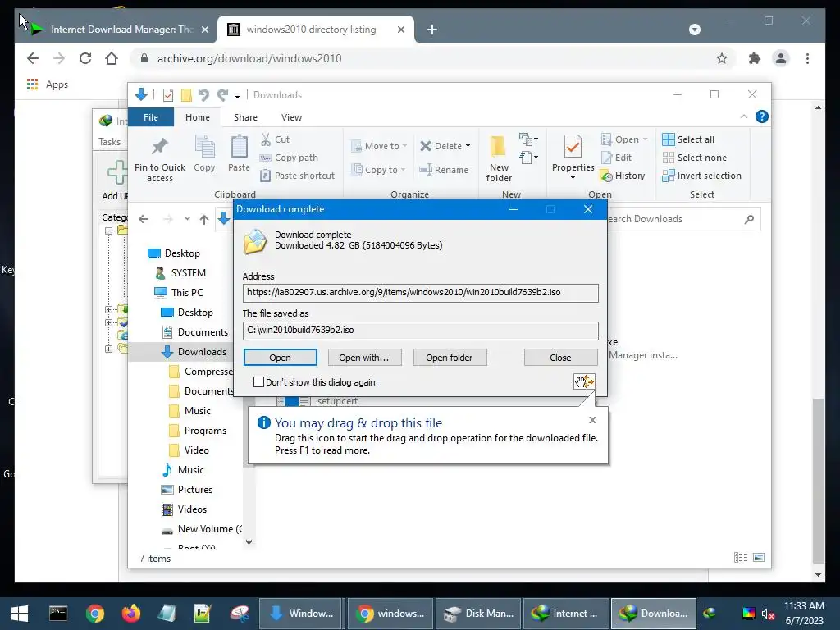
Task: Switch Explorer to details view icon
Action: [741, 558]
